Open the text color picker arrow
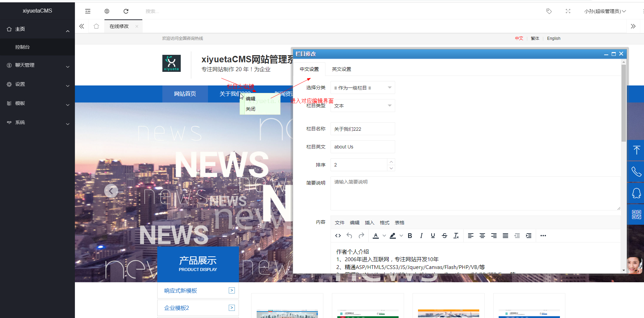Image resolution: width=644 pixels, height=318 pixels. point(384,236)
